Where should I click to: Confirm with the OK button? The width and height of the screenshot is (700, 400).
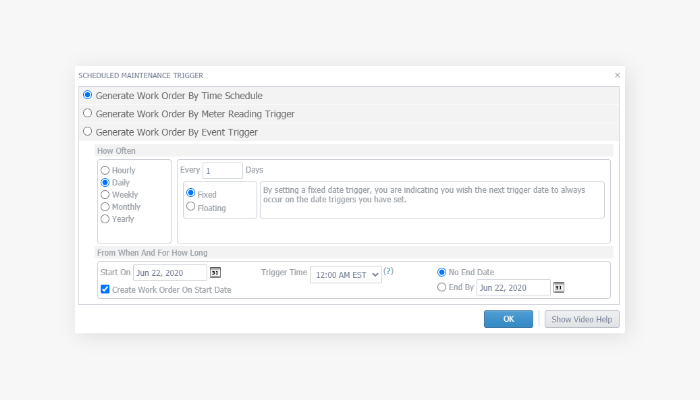point(508,319)
